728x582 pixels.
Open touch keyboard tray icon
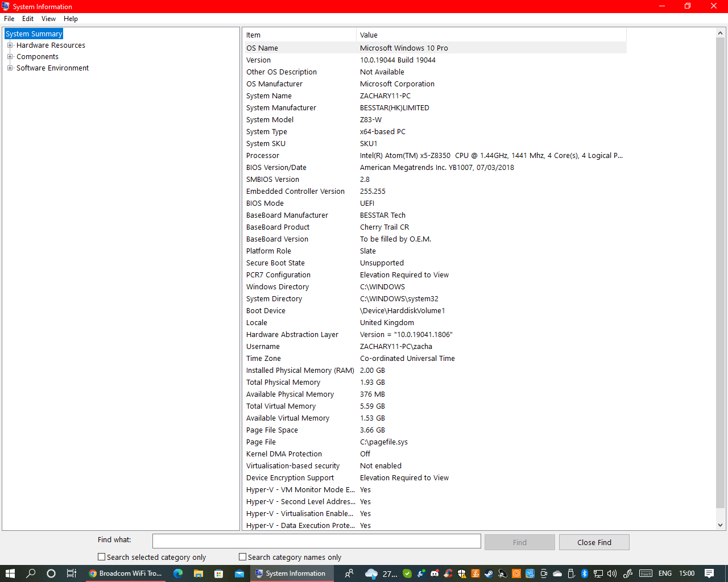[646, 573]
